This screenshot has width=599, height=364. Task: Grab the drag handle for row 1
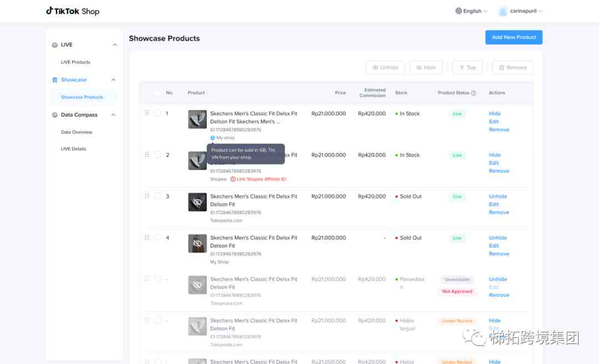tap(147, 114)
